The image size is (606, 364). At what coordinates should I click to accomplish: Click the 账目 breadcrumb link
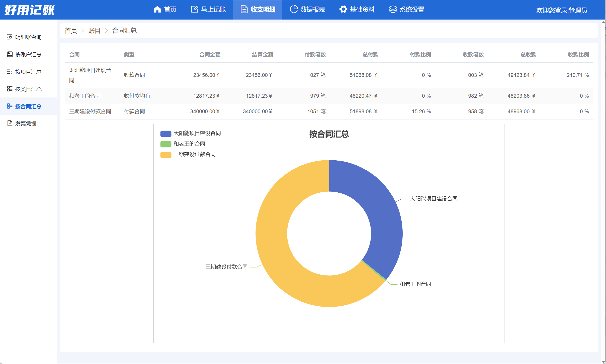click(x=94, y=31)
